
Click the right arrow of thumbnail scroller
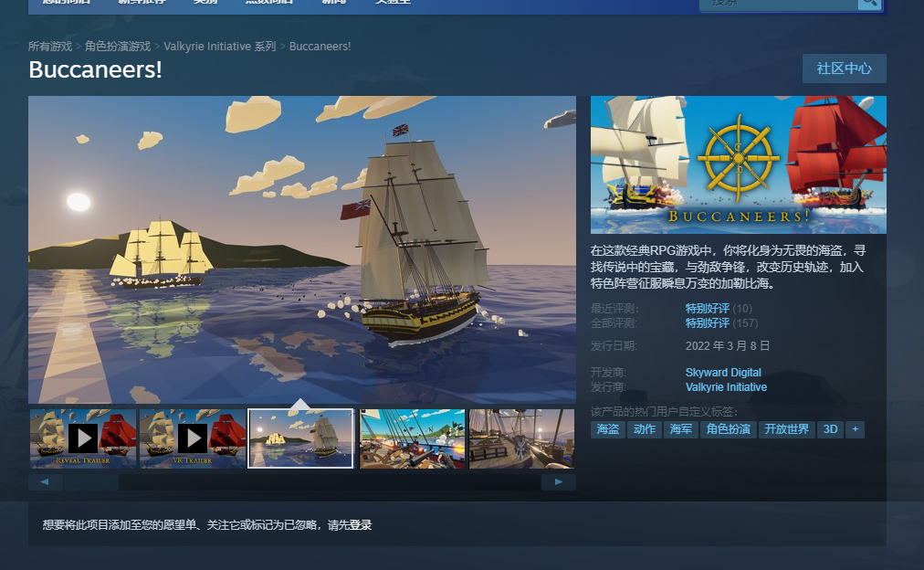[x=559, y=482]
